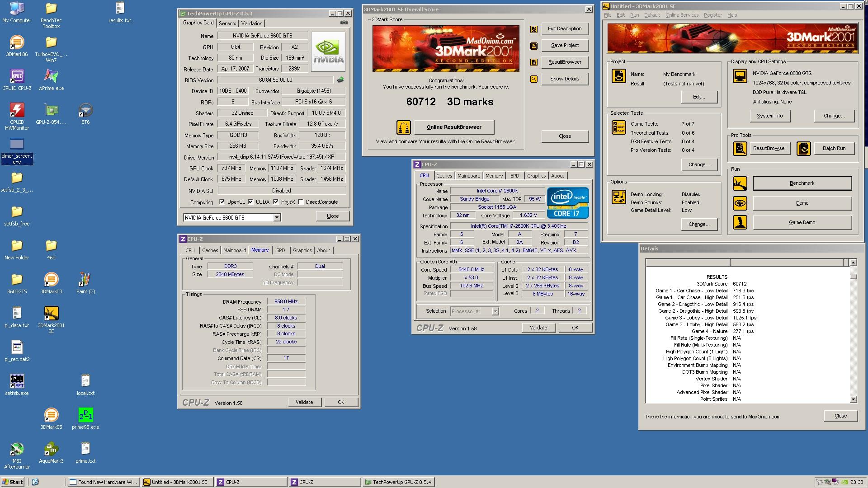
Task: Launch the 3DMark2001 SE desktop shortcut
Action: pos(51,320)
